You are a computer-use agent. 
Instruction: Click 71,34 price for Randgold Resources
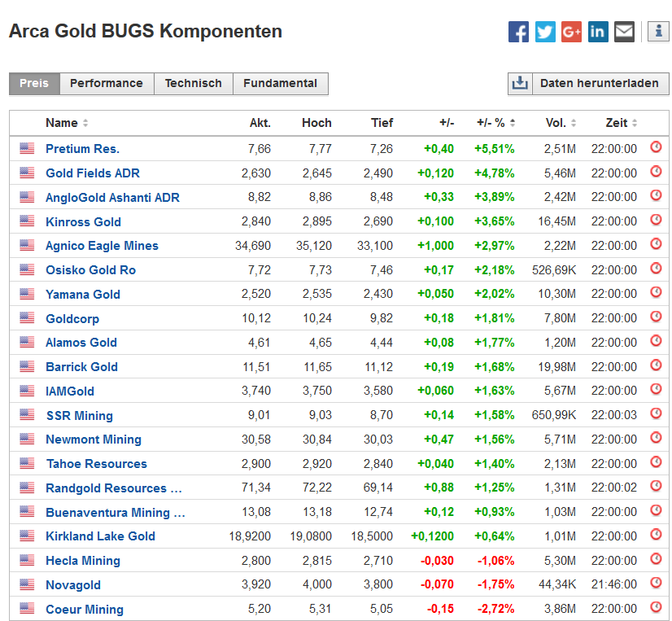pos(256,488)
